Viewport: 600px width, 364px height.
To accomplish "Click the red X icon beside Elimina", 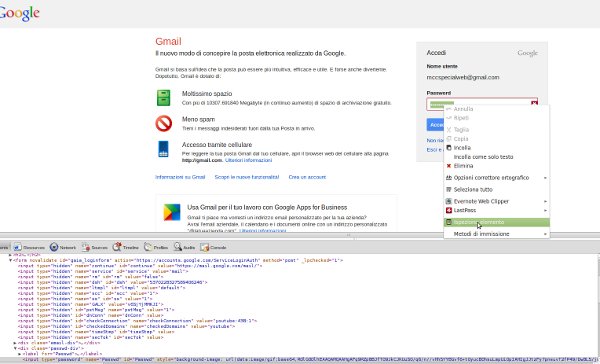I will pyautogui.click(x=449, y=166).
